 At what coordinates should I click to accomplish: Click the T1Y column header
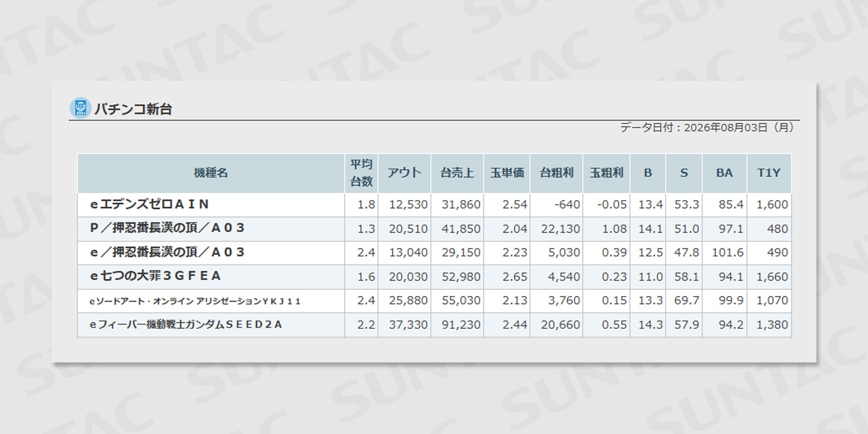click(769, 173)
